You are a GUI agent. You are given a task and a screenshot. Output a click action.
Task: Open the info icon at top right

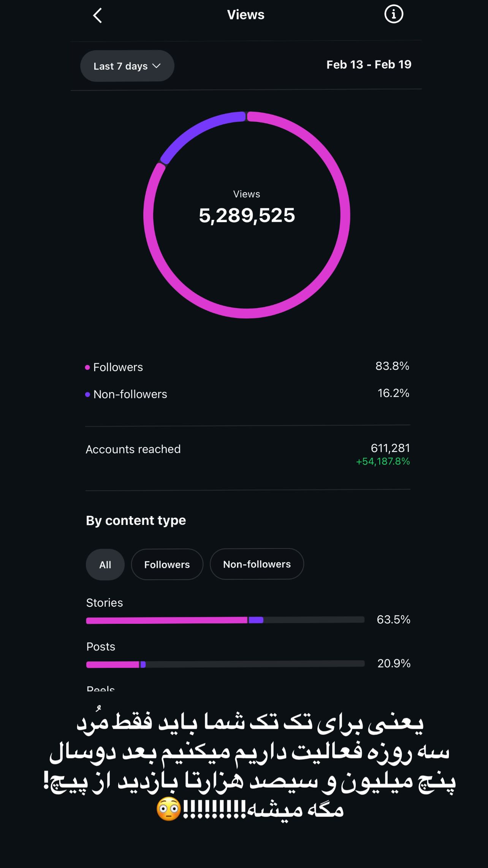point(394,14)
